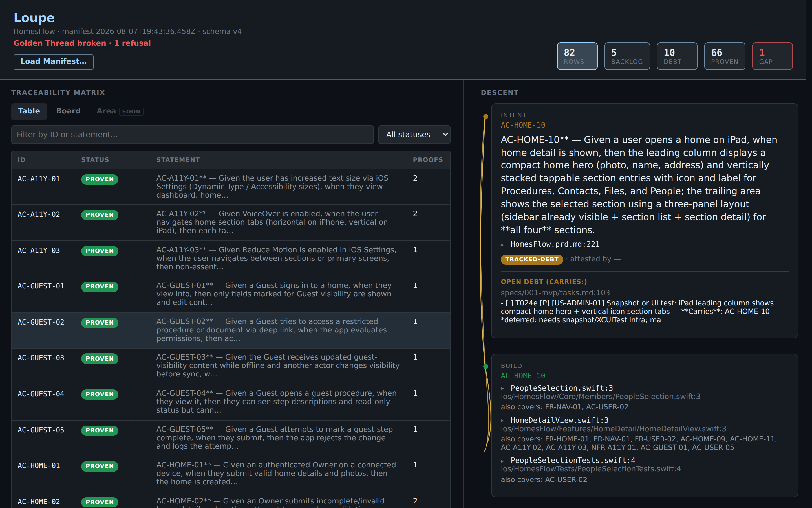Click the PROVEN badge for AC-A11Y-01
The height and width of the screenshot is (508, 812).
(100, 179)
